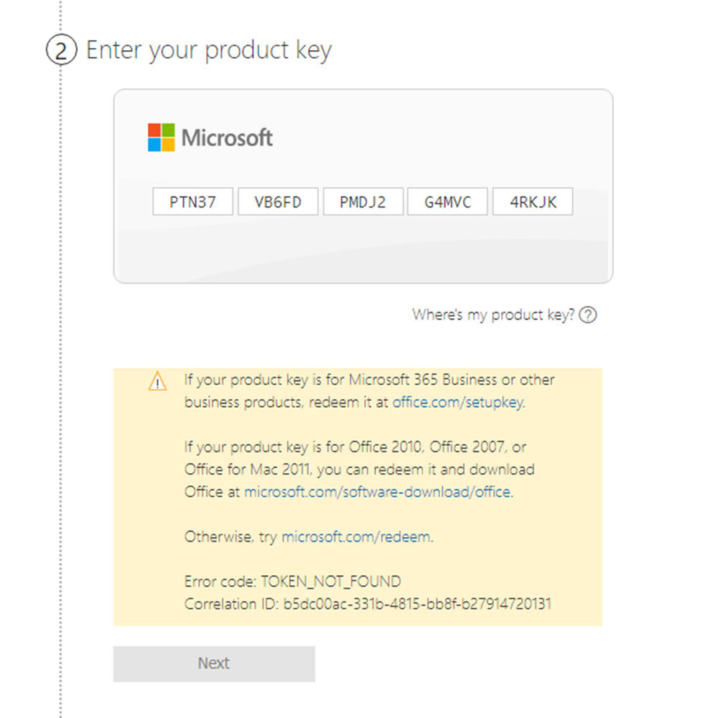
Task: Place cursor in the G4MVC key field
Action: [x=447, y=202]
